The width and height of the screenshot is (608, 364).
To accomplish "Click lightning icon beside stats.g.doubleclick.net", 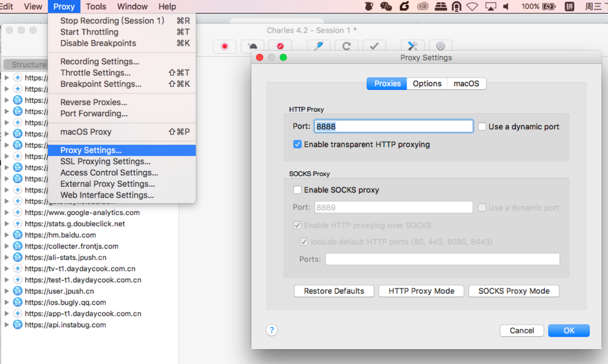I will (x=18, y=223).
